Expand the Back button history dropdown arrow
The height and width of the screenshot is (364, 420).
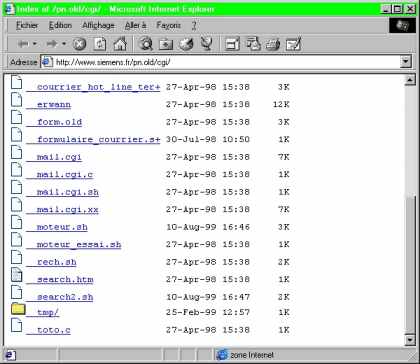[35, 44]
